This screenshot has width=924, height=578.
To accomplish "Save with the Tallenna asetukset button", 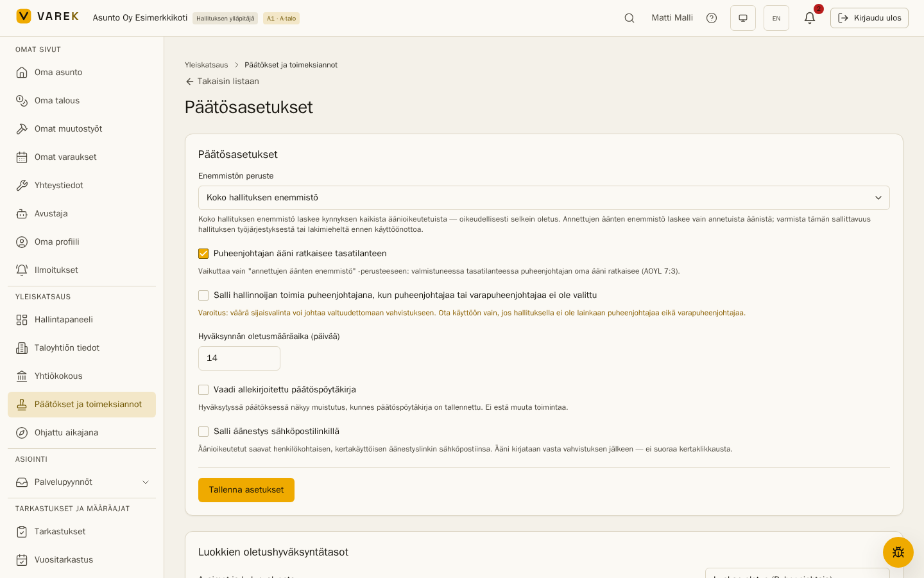I will pyautogui.click(x=246, y=490).
